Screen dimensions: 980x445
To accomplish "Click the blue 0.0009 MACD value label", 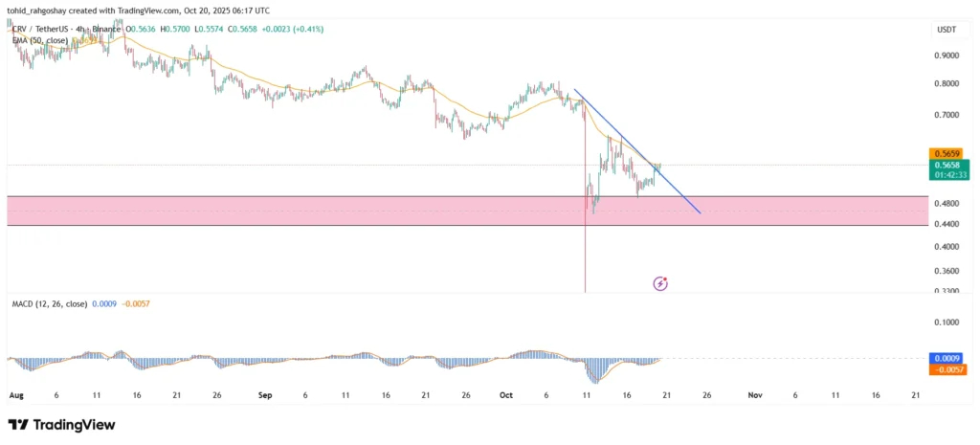I will coord(948,360).
